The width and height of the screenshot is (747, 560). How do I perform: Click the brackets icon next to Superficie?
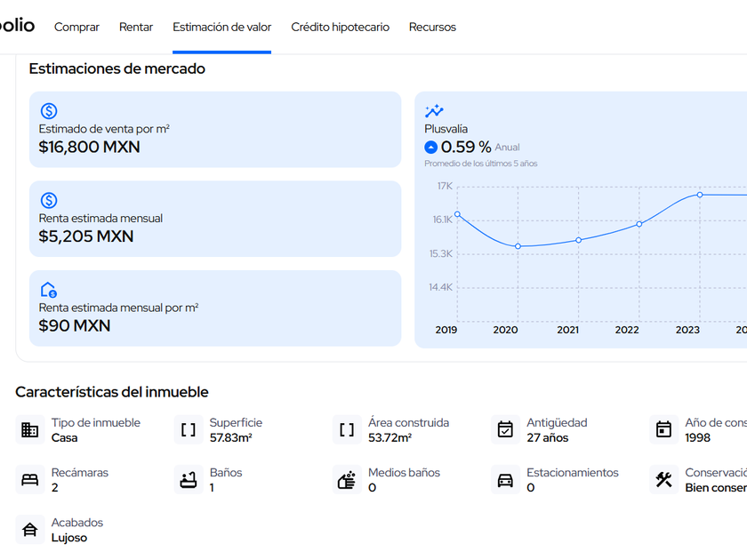click(x=189, y=430)
